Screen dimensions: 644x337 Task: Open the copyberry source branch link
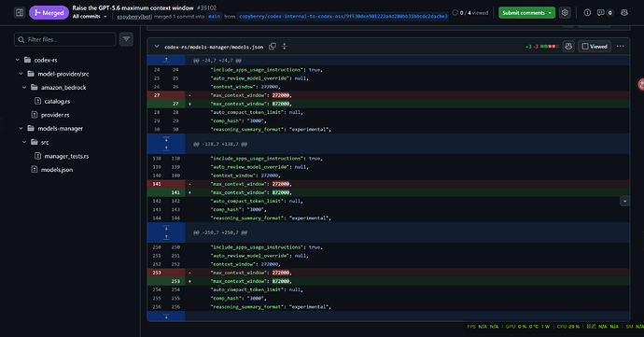(343, 17)
